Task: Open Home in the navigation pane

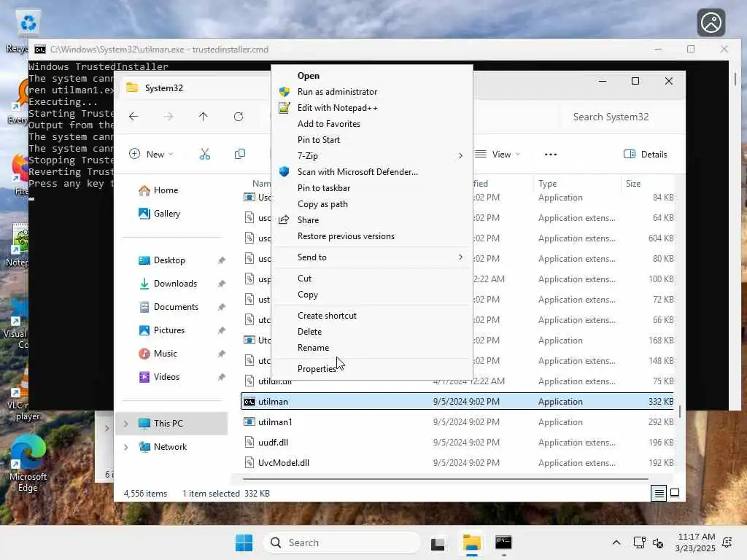Action: pos(166,190)
